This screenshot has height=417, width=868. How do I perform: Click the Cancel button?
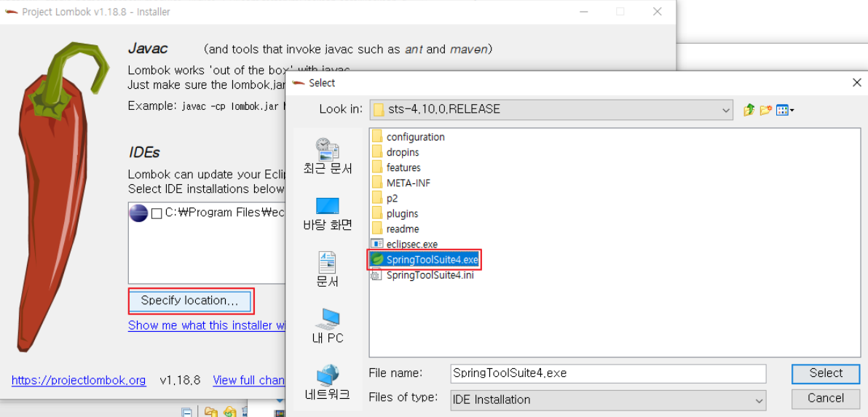click(x=826, y=398)
